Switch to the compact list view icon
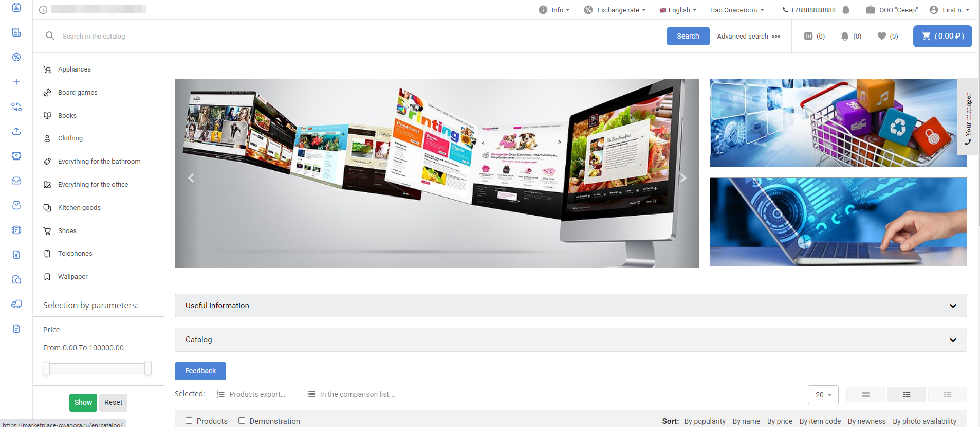 pyautogui.click(x=865, y=395)
